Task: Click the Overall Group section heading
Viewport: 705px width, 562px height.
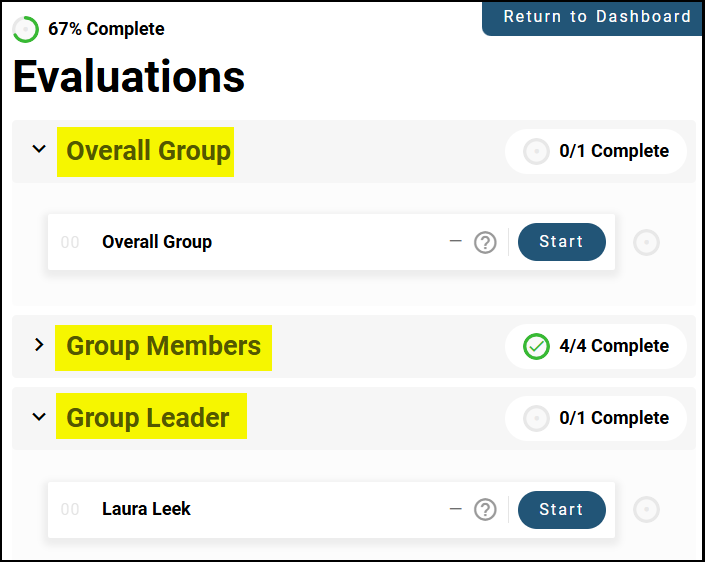Action: point(148,151)
